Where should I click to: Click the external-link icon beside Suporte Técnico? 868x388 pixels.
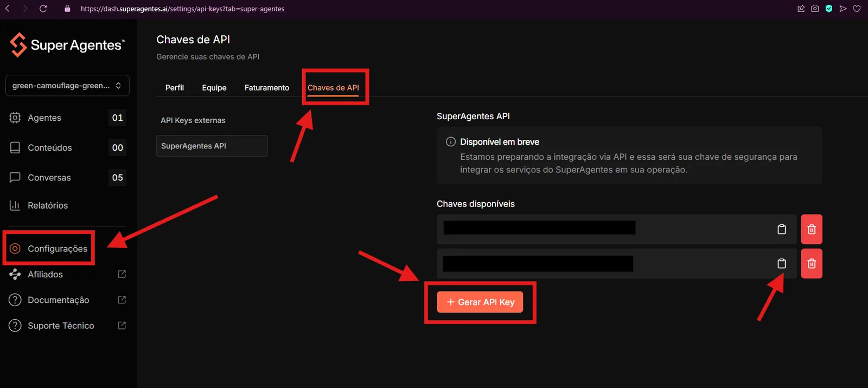[122, 326]
